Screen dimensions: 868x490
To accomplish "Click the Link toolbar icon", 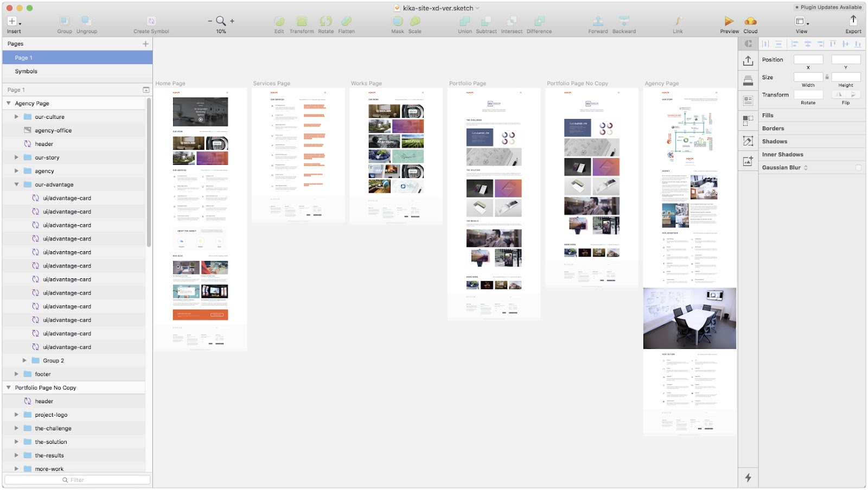I will click(x=678, y=21).
